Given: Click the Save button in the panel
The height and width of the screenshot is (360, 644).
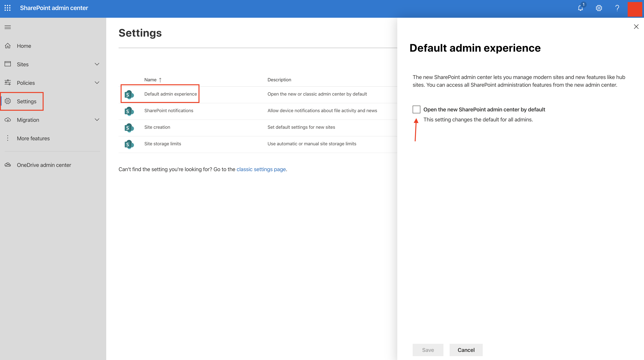Looking at the screenshot, I should pyautogui.click(x=428, y=350).
